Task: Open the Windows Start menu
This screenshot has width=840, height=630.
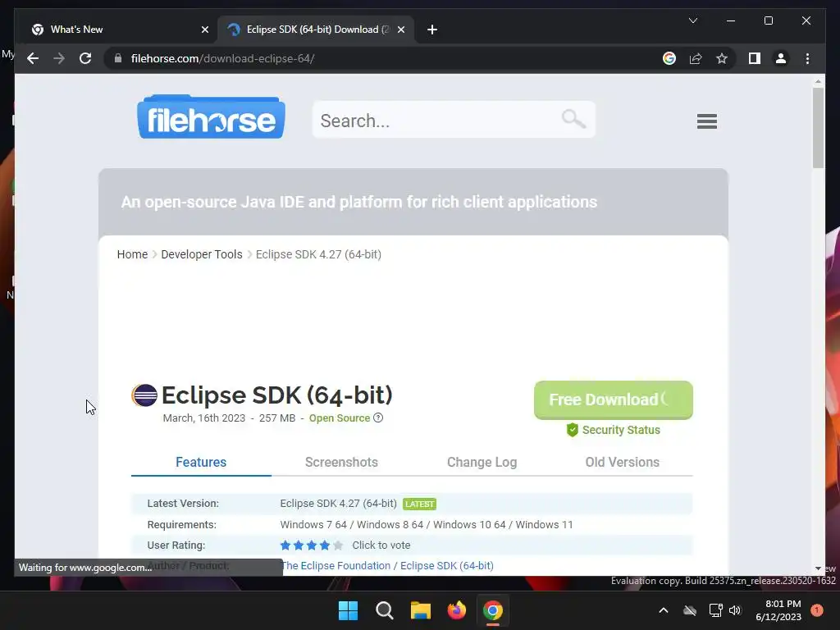Action: (348, 610)
